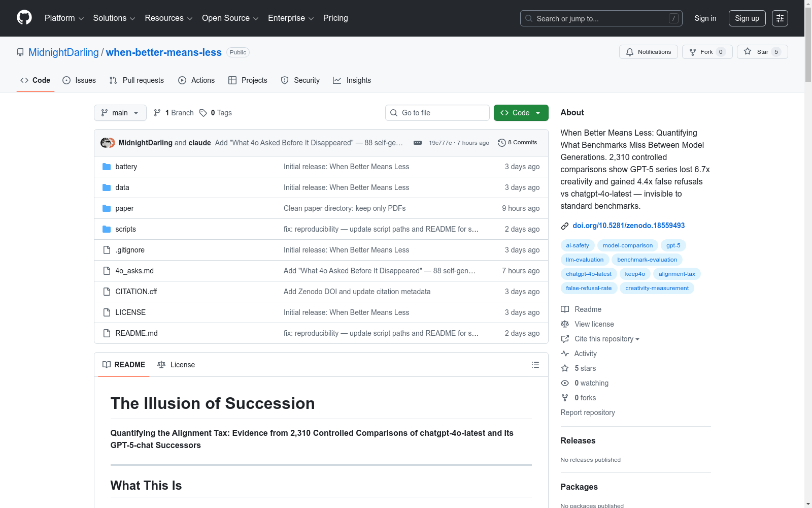Click the star icon beside 5 stars
Viewport: 812px width, 508px height.
565,368
